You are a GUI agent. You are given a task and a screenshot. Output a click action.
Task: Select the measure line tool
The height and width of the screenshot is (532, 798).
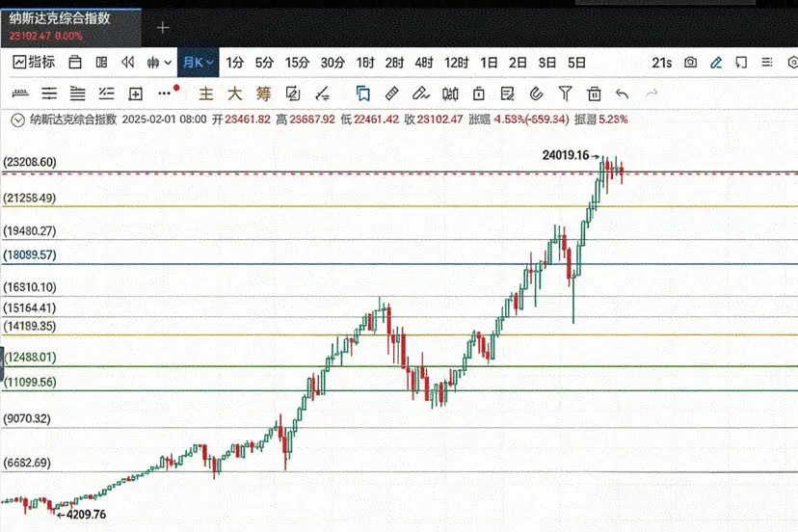pyautogui.click(x=20, y=93)
